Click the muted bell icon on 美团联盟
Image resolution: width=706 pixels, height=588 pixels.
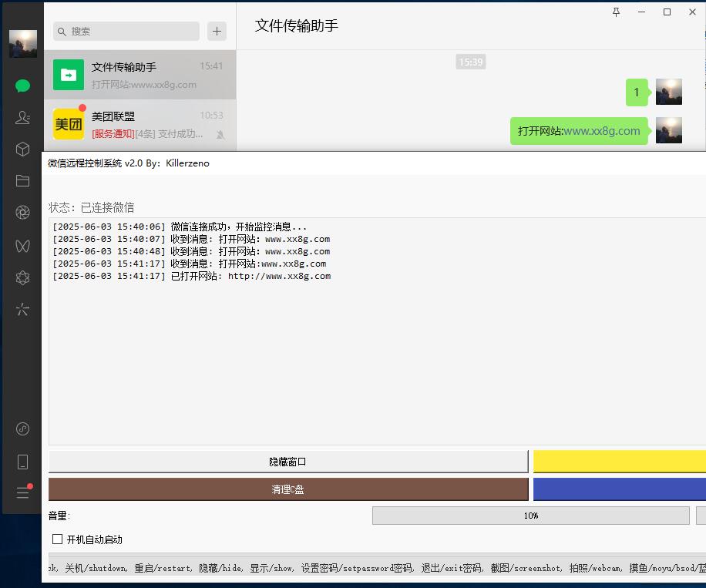(x=220, y=134)
